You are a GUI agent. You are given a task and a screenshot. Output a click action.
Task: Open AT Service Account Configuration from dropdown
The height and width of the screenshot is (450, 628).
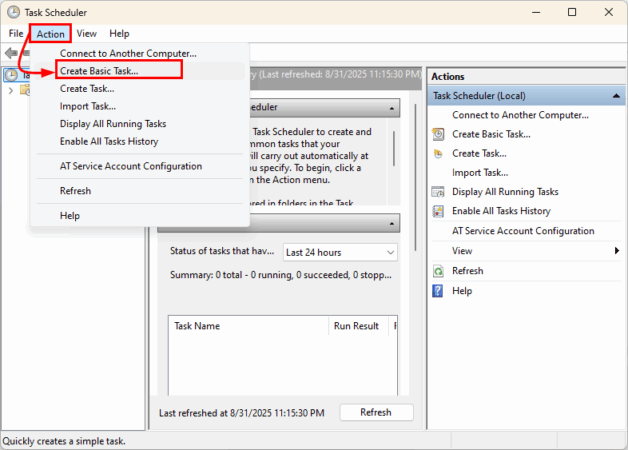pos(139,166)
